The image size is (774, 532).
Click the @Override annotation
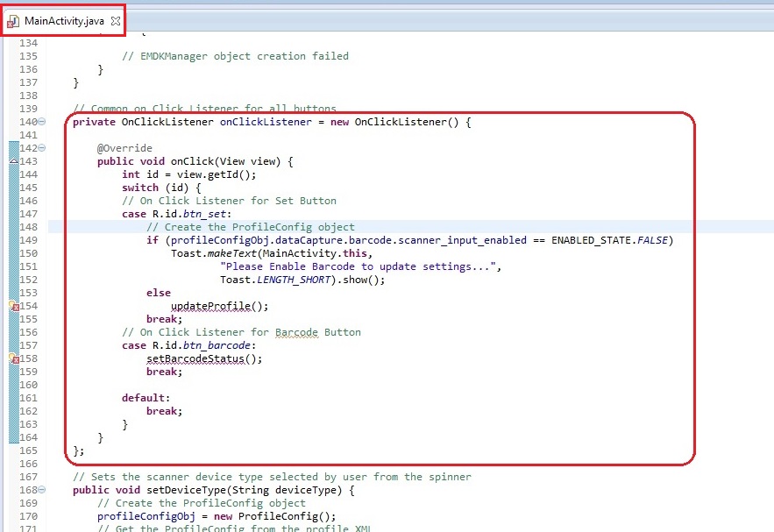pos(124,148)
